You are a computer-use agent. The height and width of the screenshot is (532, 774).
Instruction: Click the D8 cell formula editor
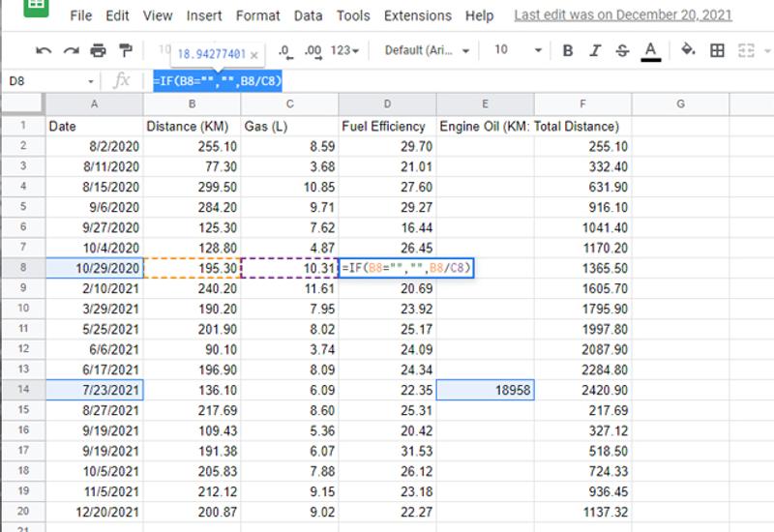coord(406,268)
